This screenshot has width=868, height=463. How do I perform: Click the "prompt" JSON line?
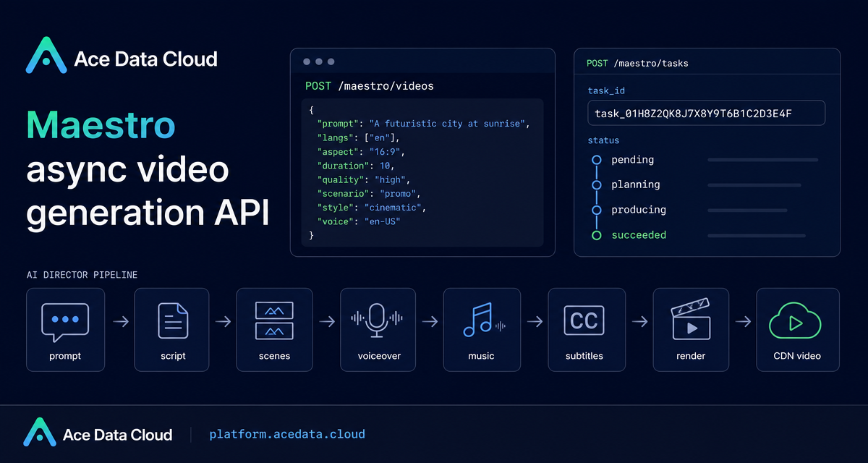424,124
